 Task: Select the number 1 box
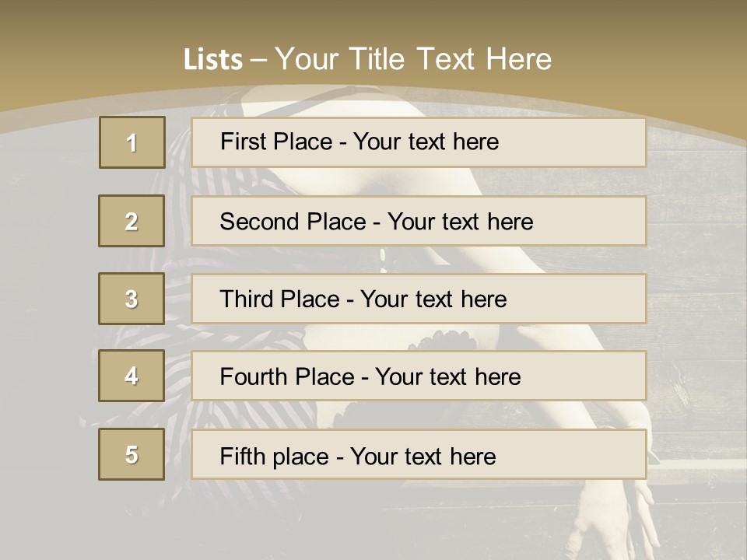[x=132, y=142]
